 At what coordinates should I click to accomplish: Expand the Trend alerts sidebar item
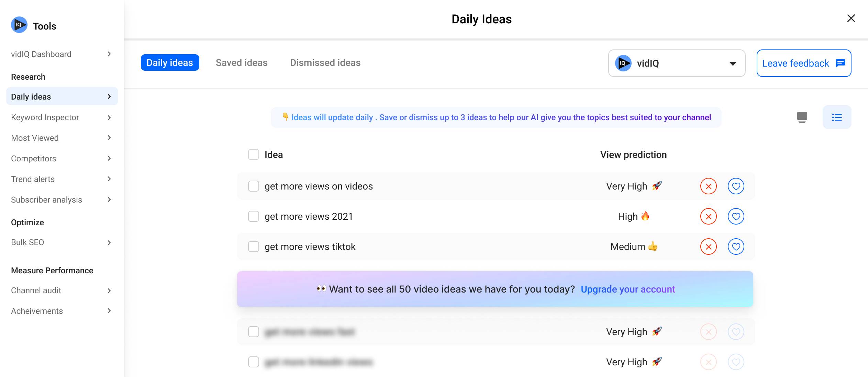(62, 179)
